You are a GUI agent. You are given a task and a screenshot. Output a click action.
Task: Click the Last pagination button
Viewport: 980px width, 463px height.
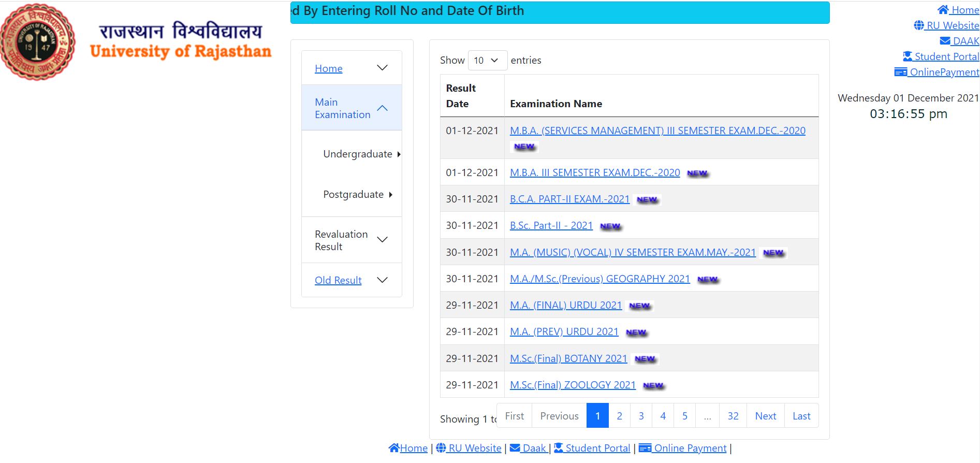tap(801, 416)
